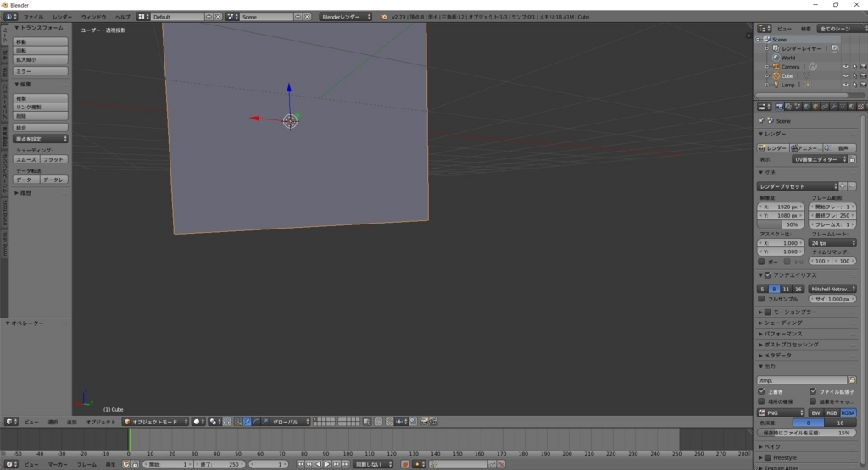Play the animation in reverse
This screenshot has width=868, height=470.
[x=319, y=464]
